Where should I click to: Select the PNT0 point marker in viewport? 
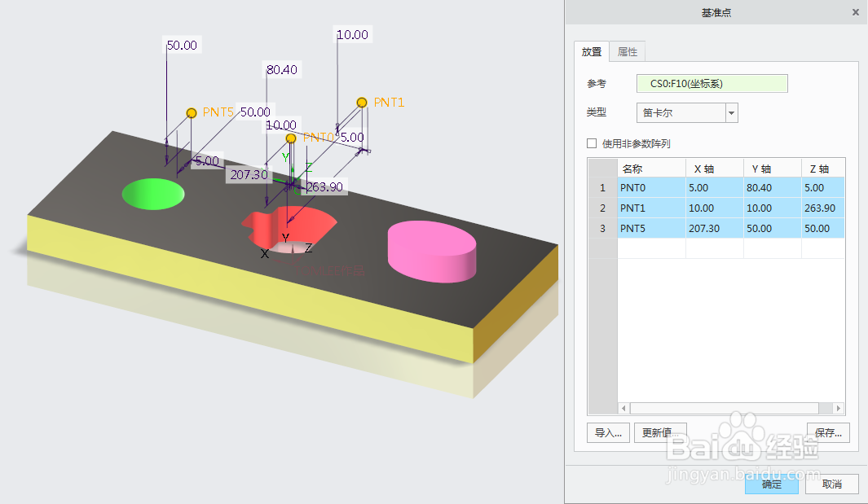click(291, 138)
